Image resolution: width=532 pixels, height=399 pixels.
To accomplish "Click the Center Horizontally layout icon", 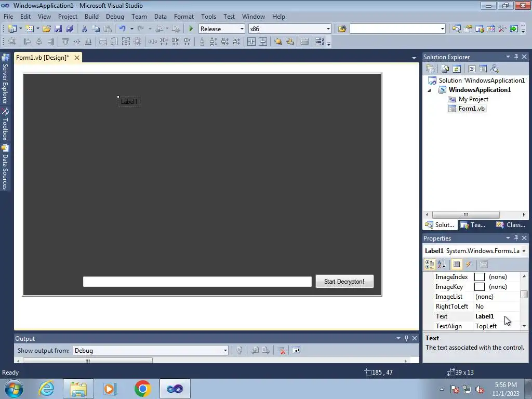I will tap(251, 42).
